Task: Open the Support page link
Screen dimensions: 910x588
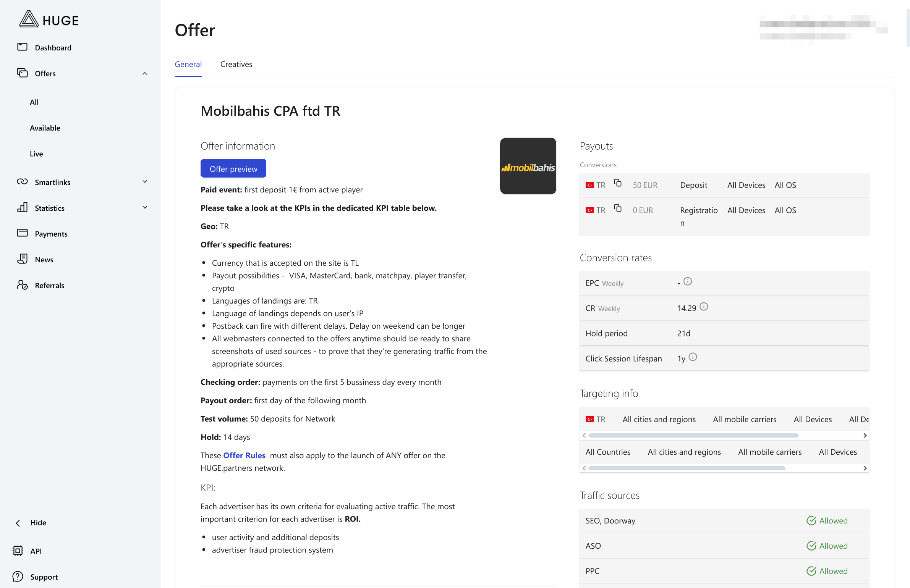Action: tap(44, 577)
